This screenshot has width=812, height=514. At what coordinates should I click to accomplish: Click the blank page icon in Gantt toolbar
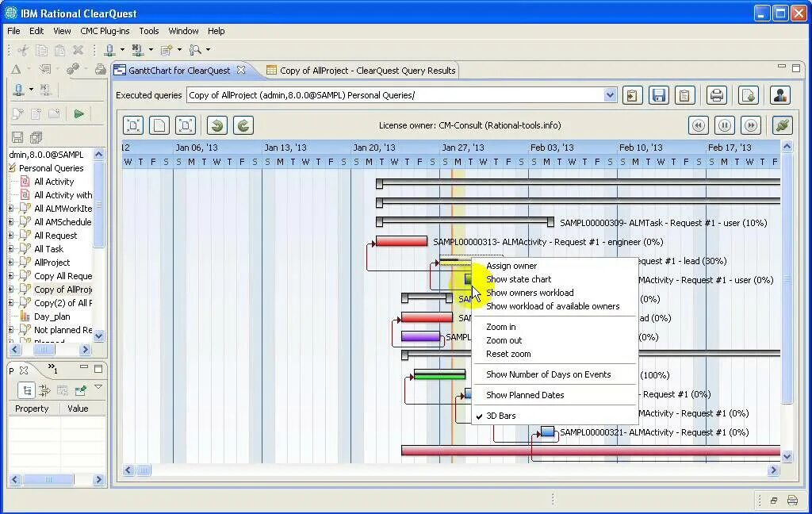point(159,125)
